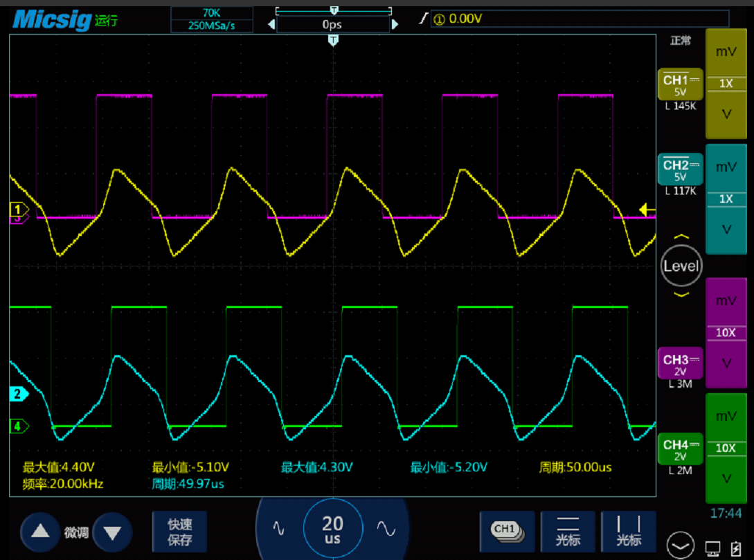754x560 pixels.
Task: Tap the CH3 2V channel button
Action: click(x=680, y=364)
